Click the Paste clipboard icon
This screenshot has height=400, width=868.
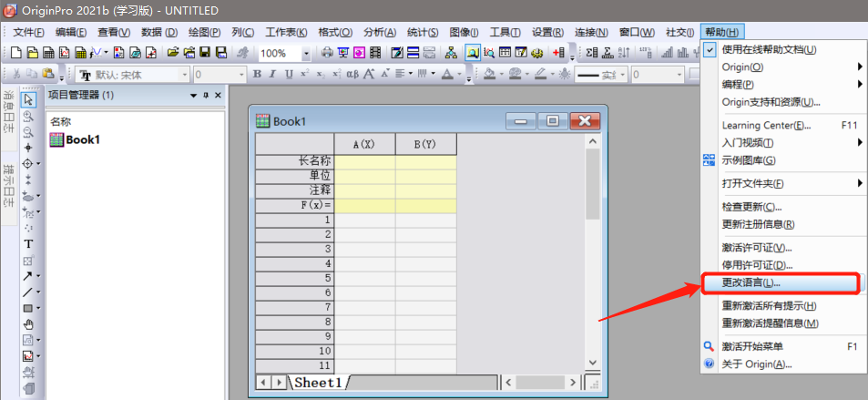pos(48,74)
